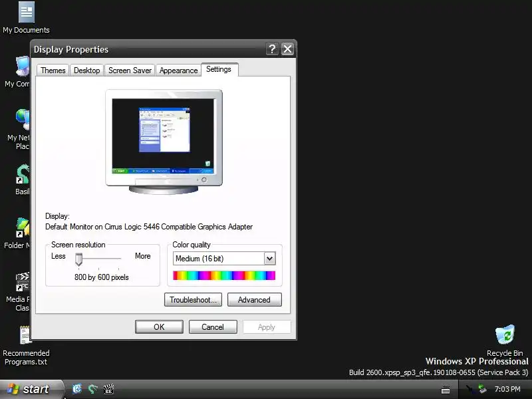
Task: Click the Start button
Action: 31,389
